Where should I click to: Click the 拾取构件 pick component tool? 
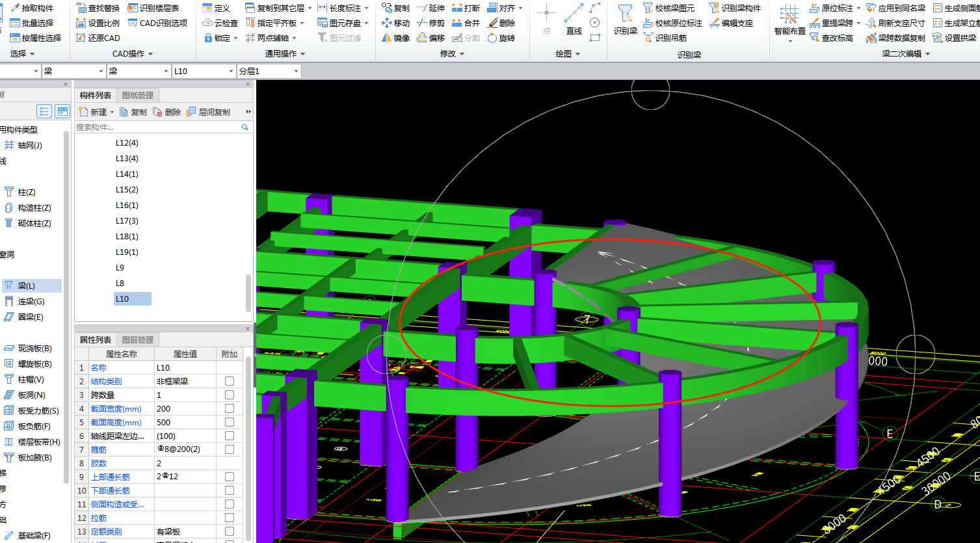click(32, 8)
